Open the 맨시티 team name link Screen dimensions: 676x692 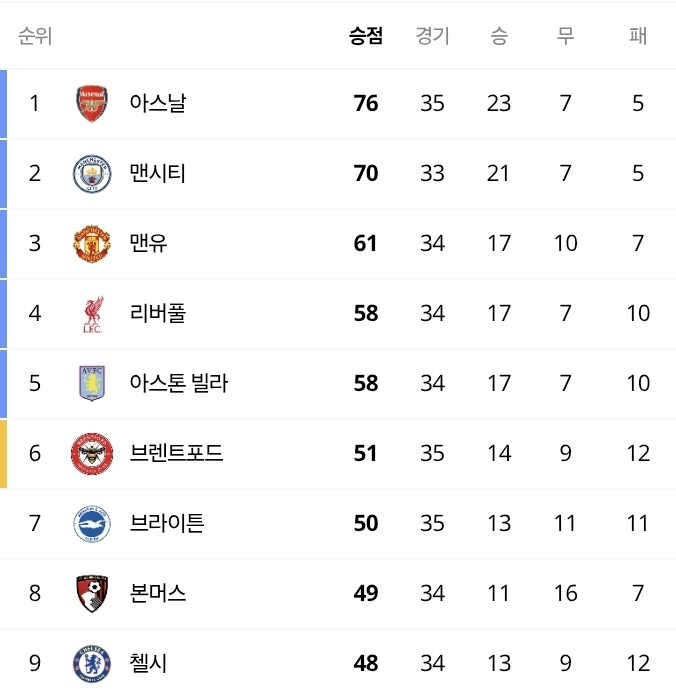pos(157,173)
